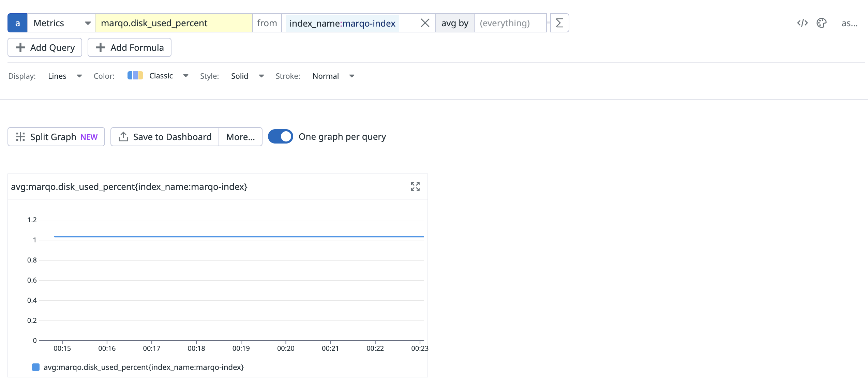This screenshot has height=390, width=868.
Task: Clear the index_name filter with X
Action: [x=425, y=23]
